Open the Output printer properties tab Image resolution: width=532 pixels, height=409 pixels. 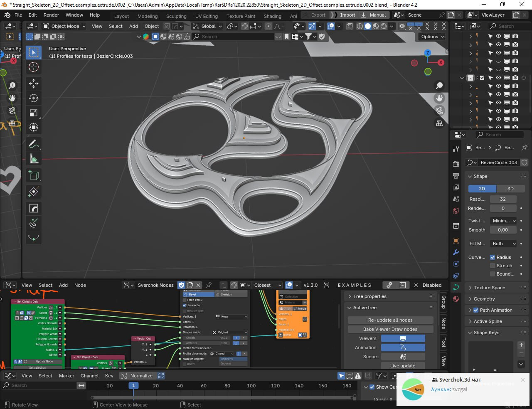pos(456,176)
